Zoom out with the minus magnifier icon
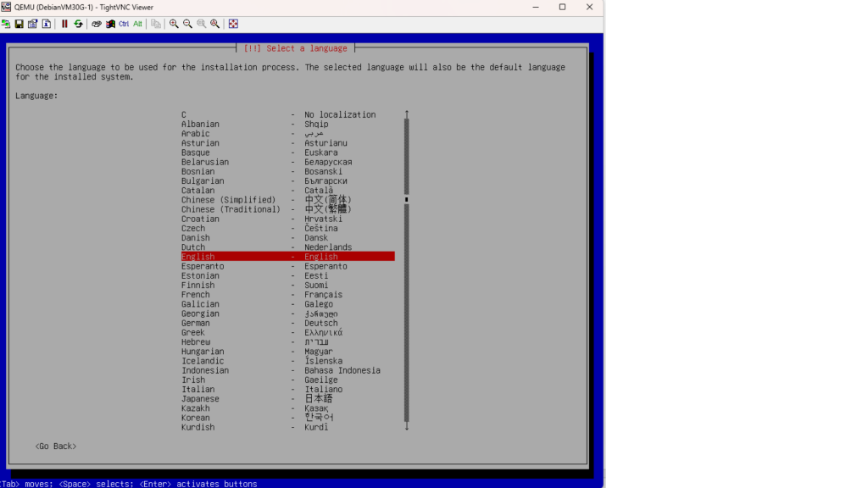Viewport: 868px width, 488px height. pos(187,24)
